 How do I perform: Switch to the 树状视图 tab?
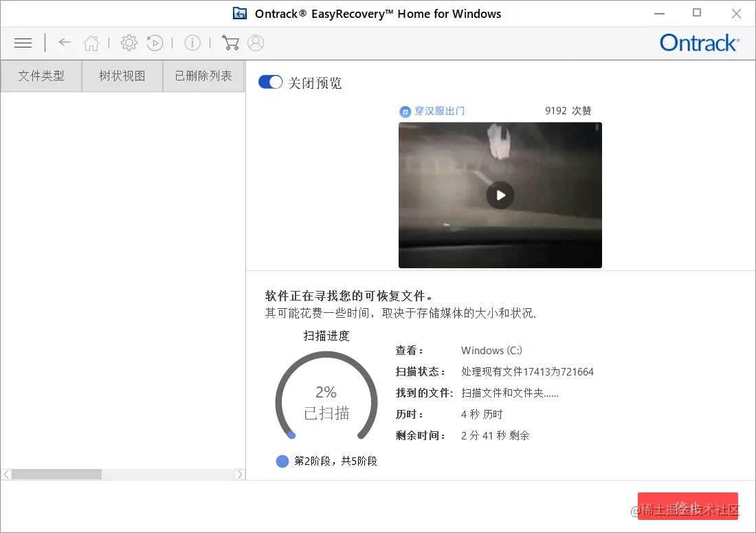coord(122,76)
